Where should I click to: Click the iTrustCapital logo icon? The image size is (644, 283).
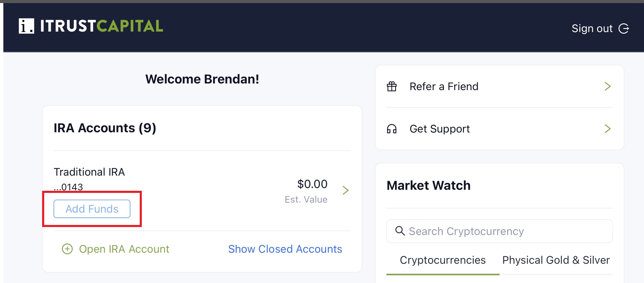(x=26, y=26)
